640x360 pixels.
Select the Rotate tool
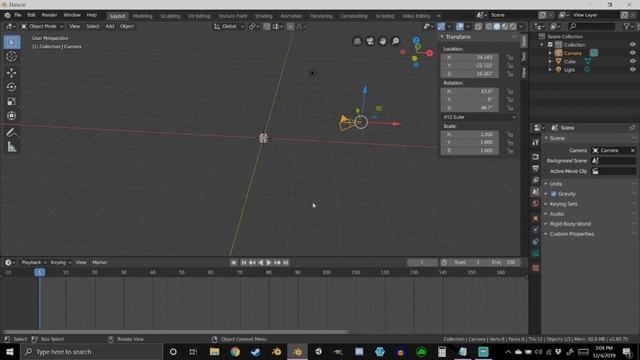pyautogui.click(x=12, y=87)
